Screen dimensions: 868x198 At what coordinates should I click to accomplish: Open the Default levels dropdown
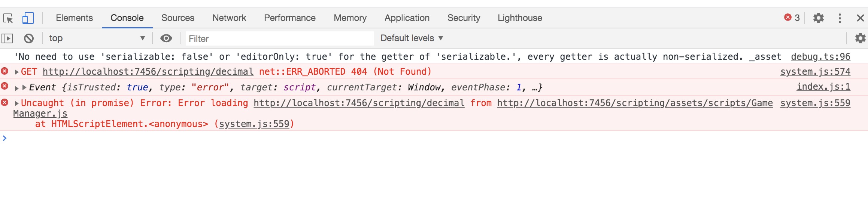pos(412,38)
